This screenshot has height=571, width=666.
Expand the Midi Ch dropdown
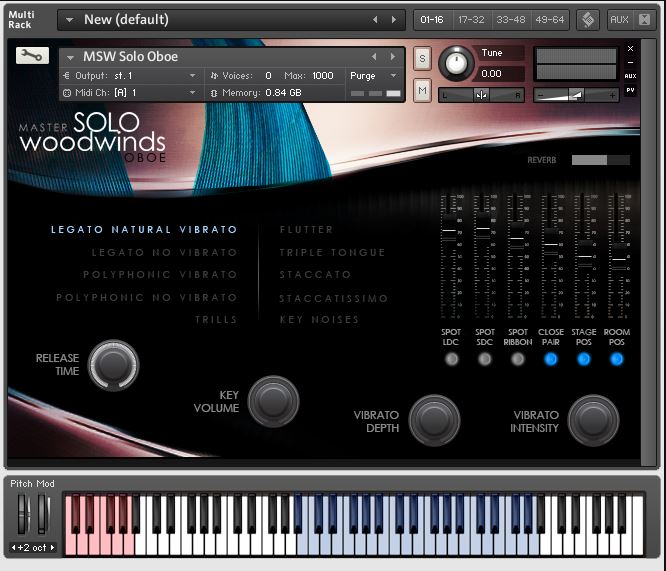coord(130,93)
